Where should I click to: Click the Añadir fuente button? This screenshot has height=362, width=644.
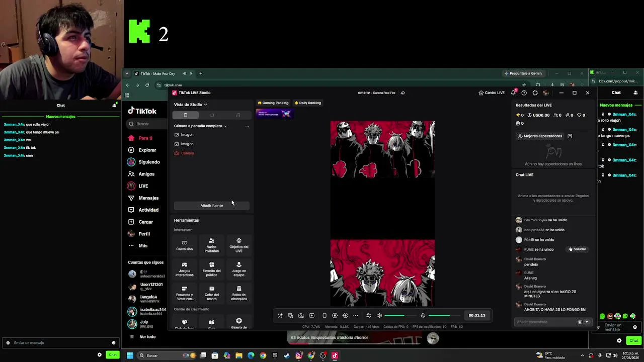pos(212,206)
